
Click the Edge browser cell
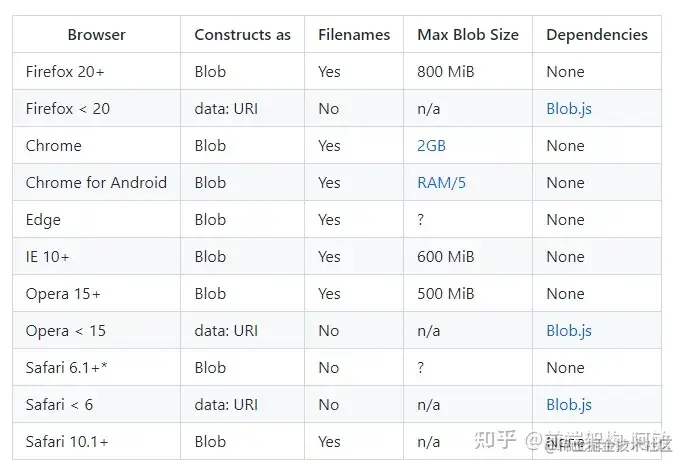click(43, 219)
